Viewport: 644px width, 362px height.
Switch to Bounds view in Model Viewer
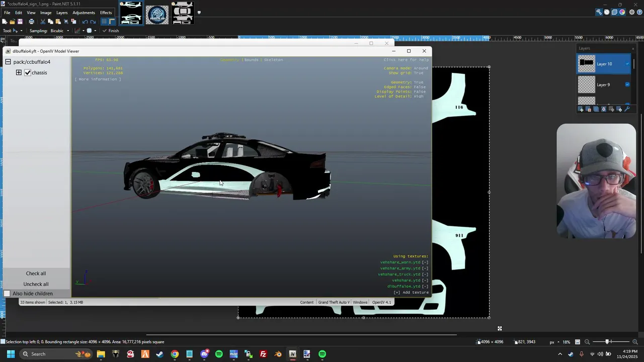click(251, 60)
